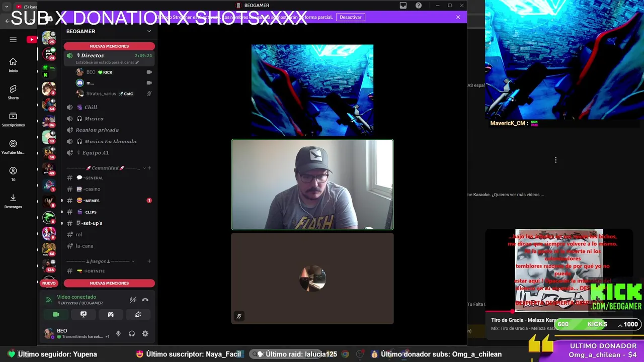
Task: Open the Discord help question mark icon
Action: click(419, 6)
